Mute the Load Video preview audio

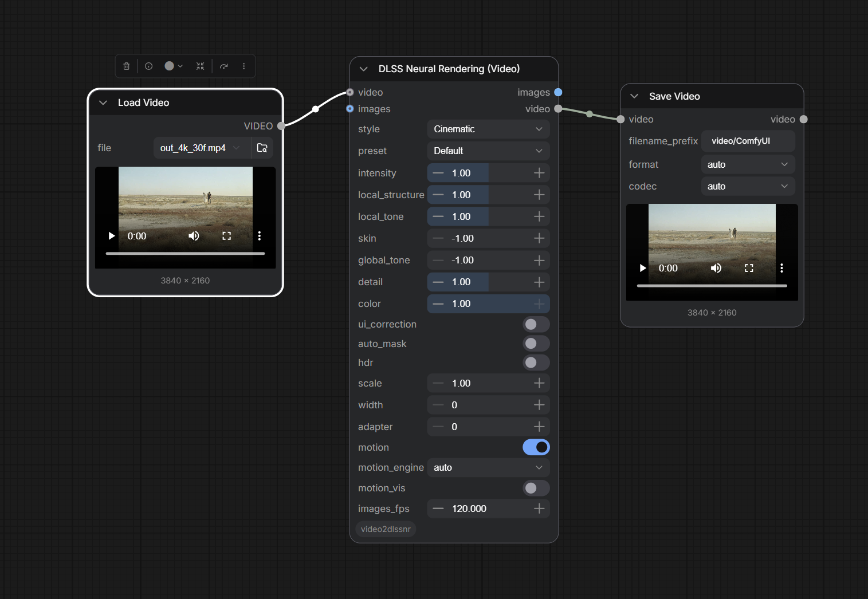[x=194, y=236]
